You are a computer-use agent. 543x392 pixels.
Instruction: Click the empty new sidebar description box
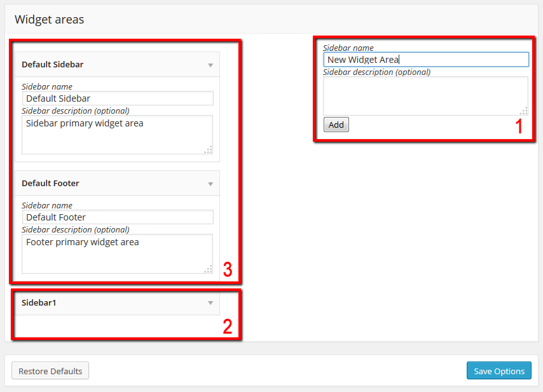click(425, 95)
